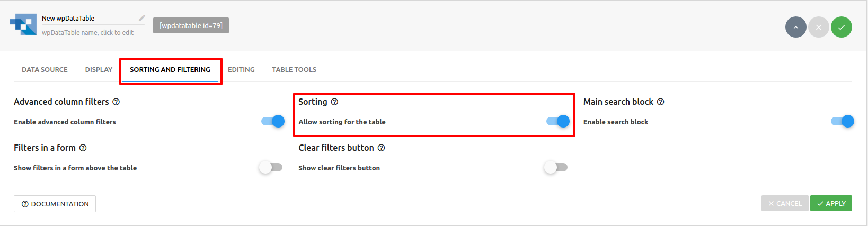Click the pencil icon to edit the name
This screenshot has height=226, width=868.
142,18
